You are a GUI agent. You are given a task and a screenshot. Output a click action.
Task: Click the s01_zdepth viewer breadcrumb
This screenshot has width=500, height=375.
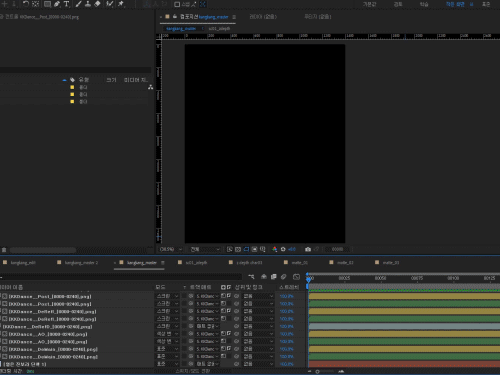click(219, 29)
